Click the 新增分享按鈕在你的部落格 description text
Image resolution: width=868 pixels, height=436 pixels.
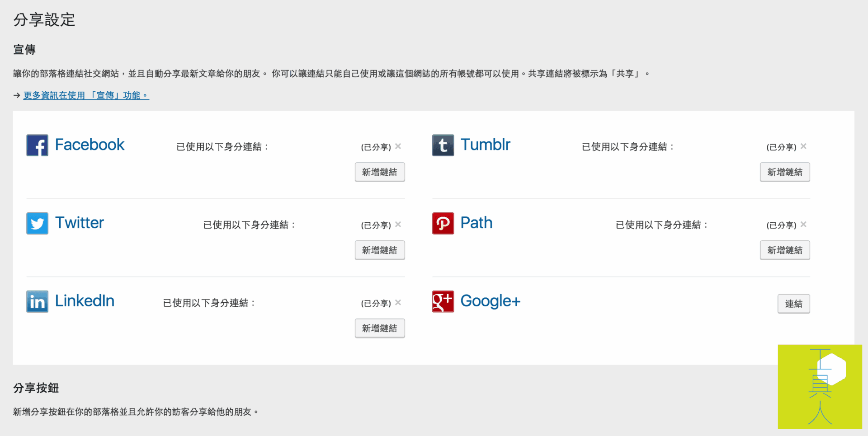click(136, 412)
